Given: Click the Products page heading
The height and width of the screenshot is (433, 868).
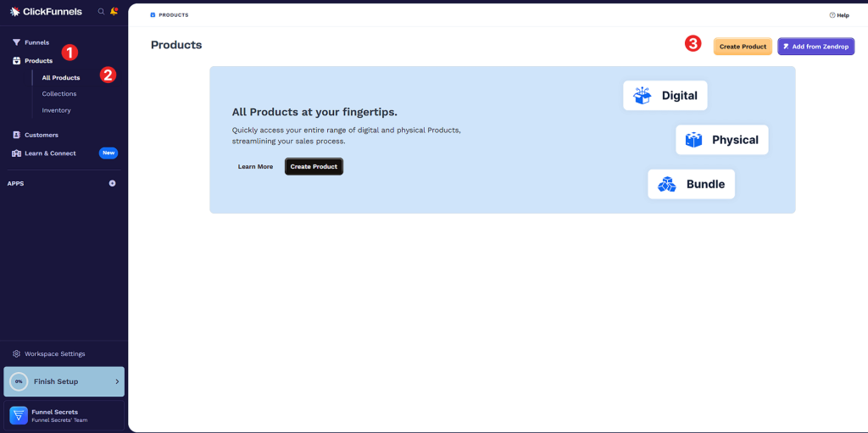Looking at the screenshot, I should [176, 45].
